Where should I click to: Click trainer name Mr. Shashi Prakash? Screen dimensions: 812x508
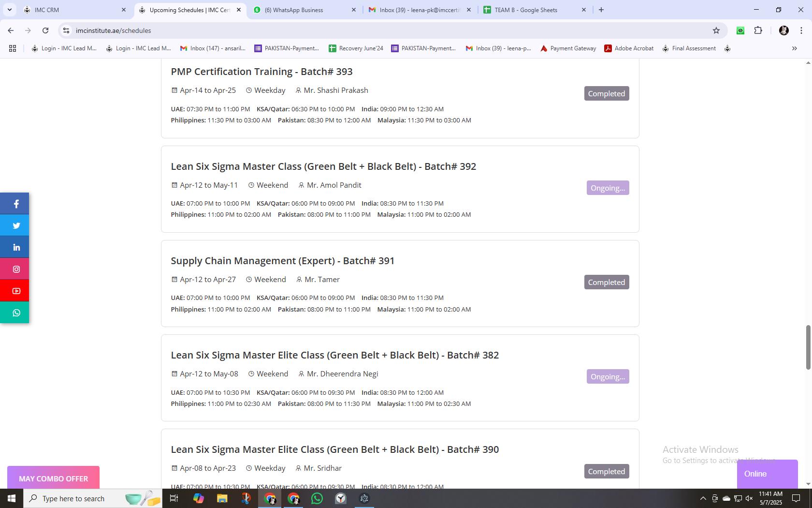coord(336,90)
